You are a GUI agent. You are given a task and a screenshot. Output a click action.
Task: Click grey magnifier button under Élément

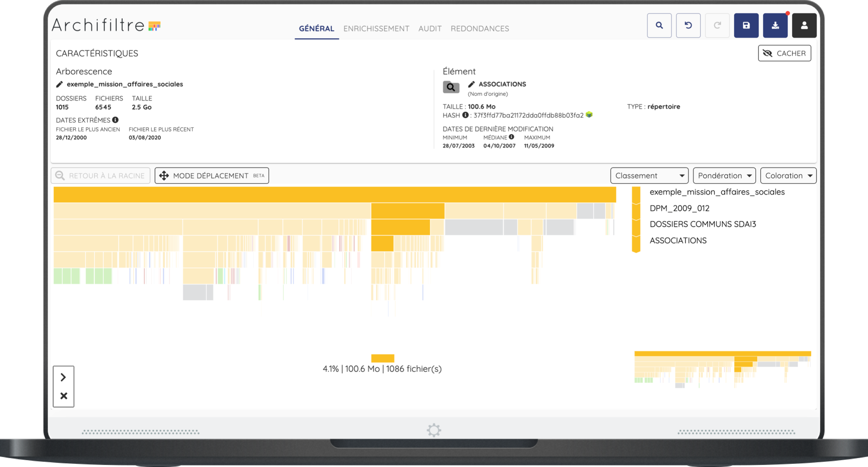click(451, 87)
